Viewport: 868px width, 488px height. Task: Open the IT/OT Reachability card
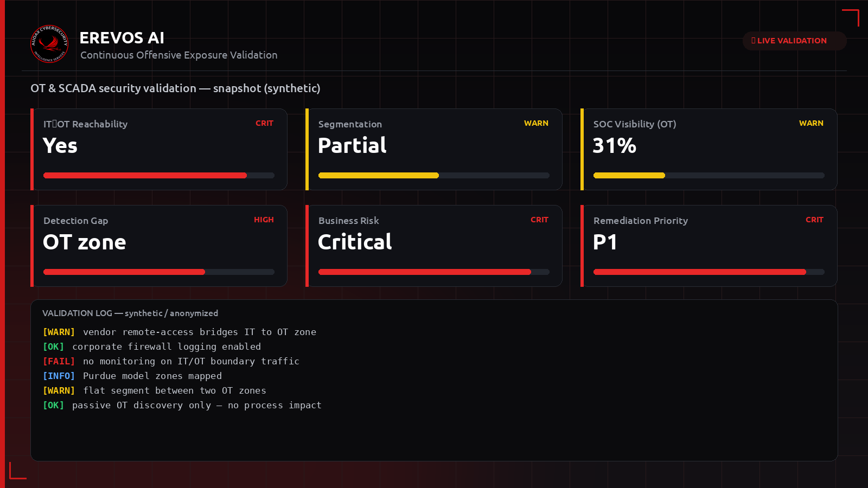159,149
